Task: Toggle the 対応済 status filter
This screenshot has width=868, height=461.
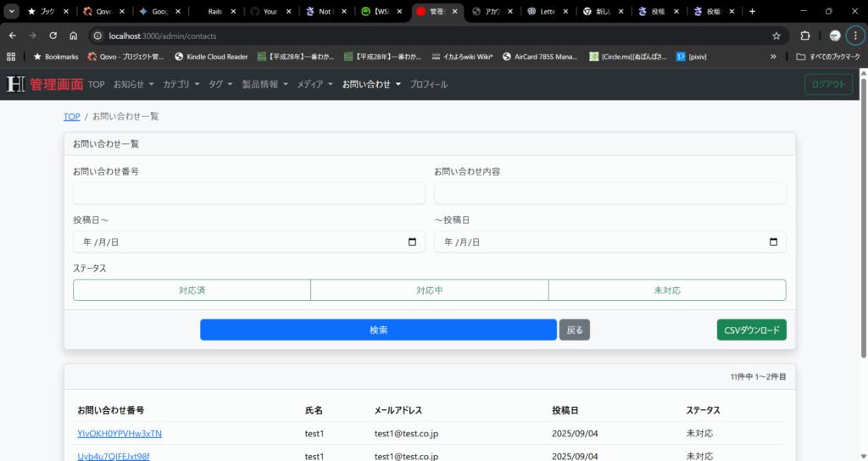Action: [192, 290]
